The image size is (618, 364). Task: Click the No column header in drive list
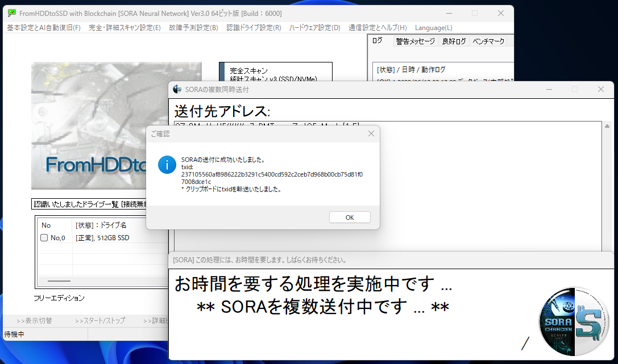pyautogui.click(x=46, y=225)
